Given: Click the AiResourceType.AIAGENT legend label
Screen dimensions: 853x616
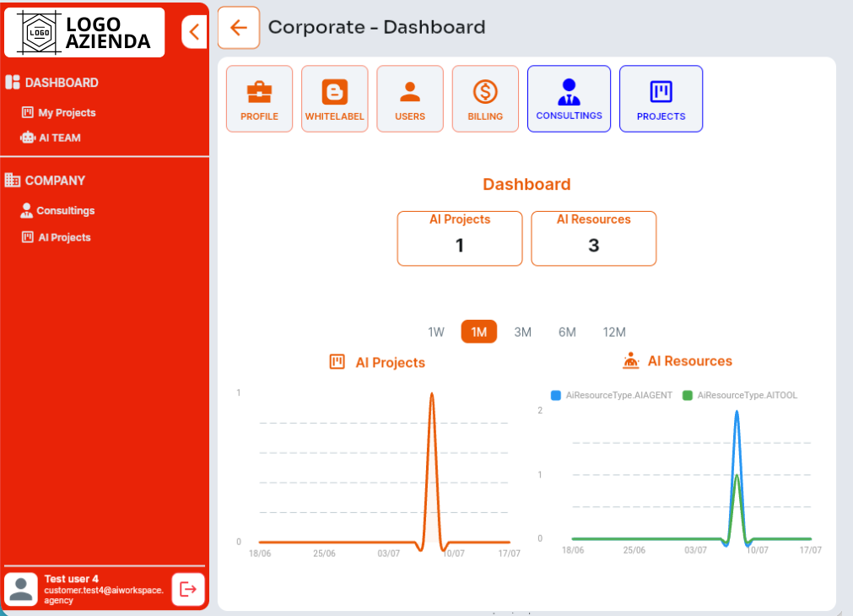Looking at the screenshot, I should [619, 396].
